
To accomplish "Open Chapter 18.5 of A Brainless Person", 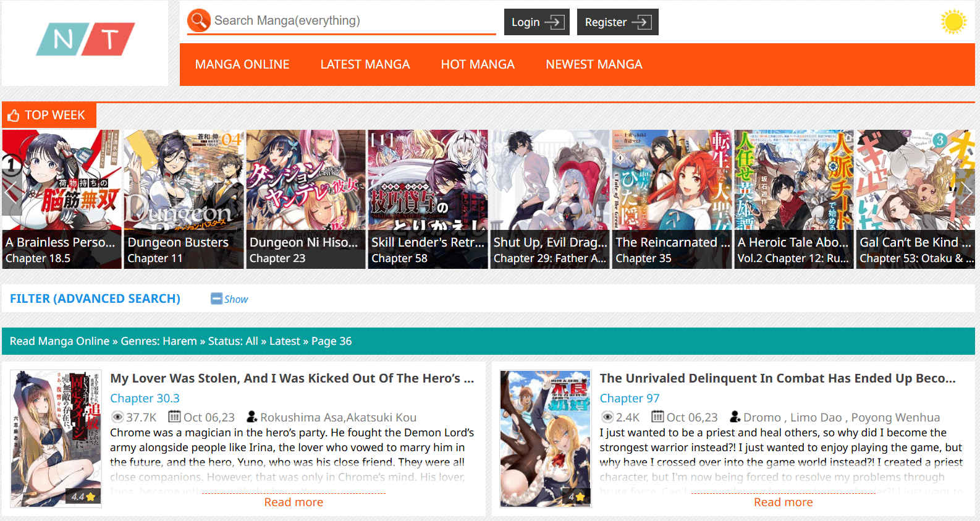I will [38, 258].
